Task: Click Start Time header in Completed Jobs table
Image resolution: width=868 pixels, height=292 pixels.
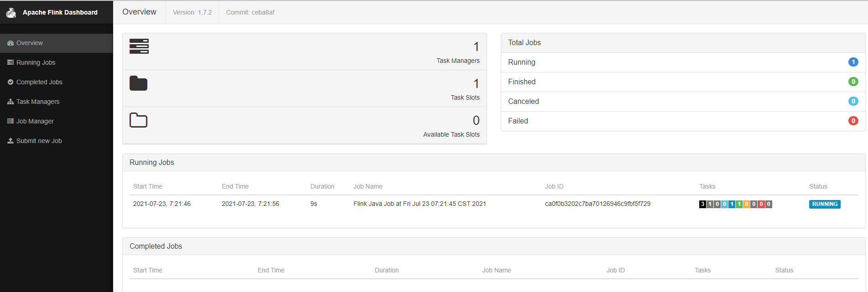Action: (148, 270)
